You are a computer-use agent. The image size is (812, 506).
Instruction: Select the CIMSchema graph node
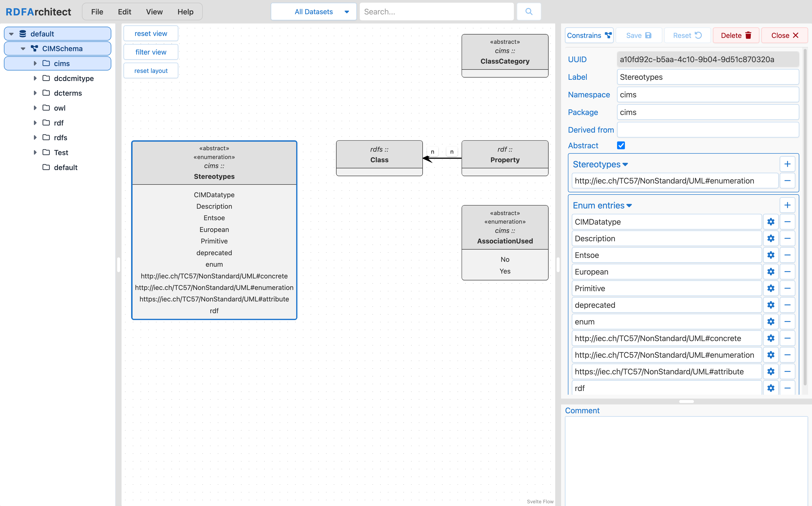(x=57, y=48)
